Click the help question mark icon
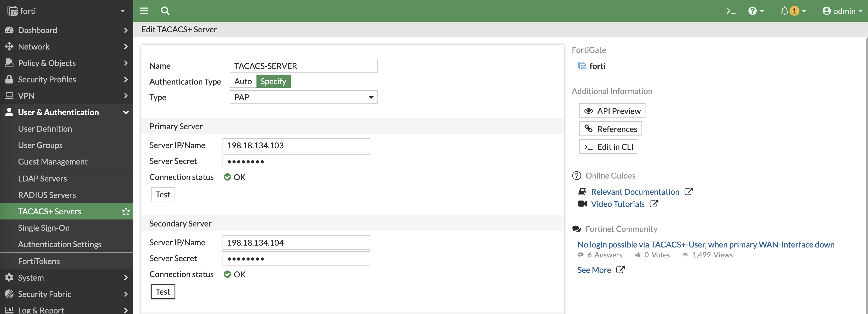 (753, 11)
